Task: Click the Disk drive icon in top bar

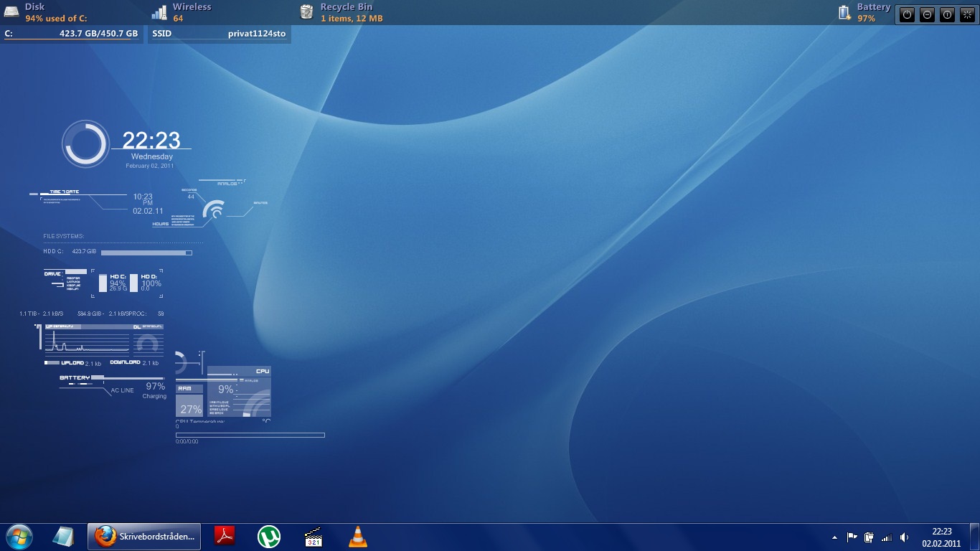Action: (x=13, y=11)
